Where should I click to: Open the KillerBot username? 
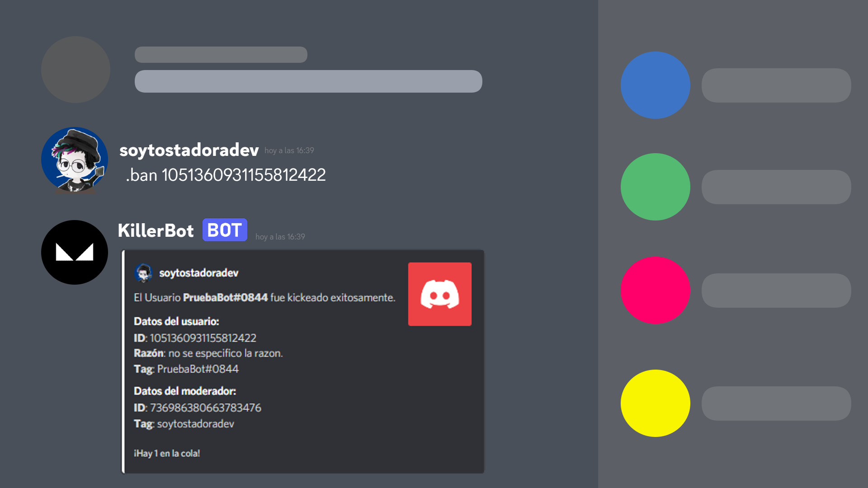(156, 230)
